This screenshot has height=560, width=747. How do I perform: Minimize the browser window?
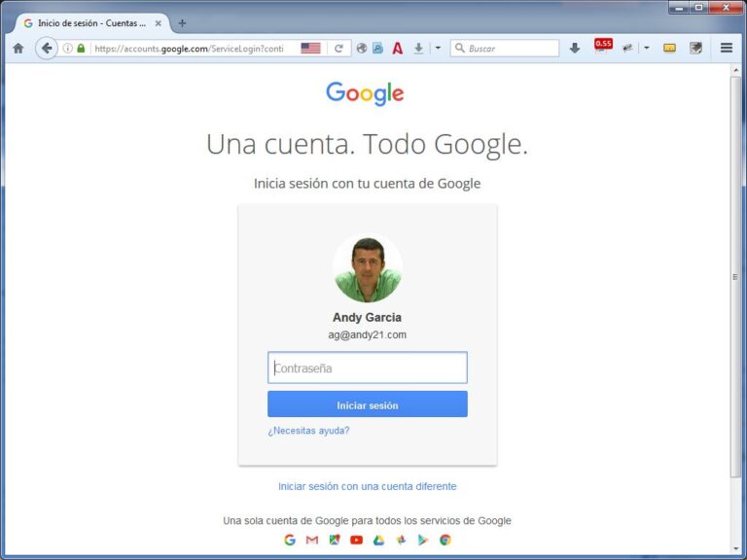679,8
